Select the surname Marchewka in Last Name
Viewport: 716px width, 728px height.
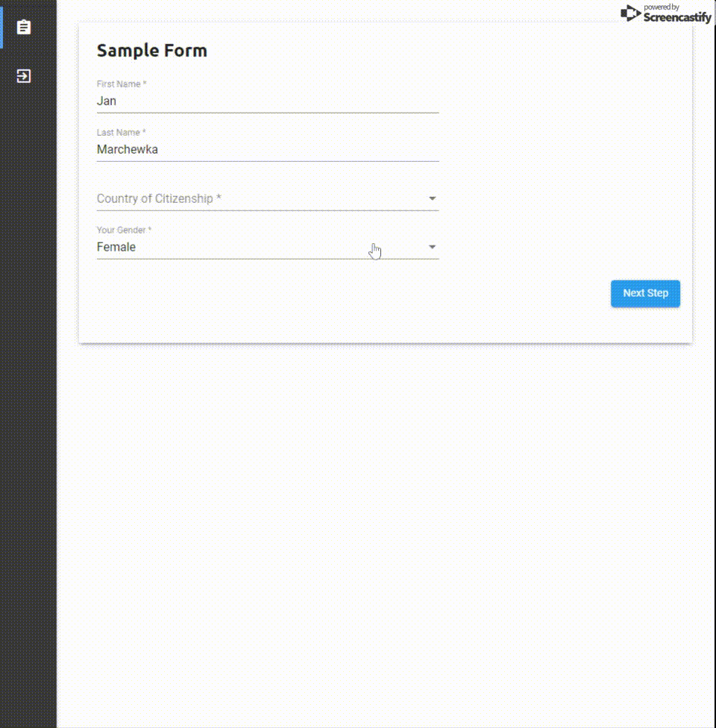[127, 149]
